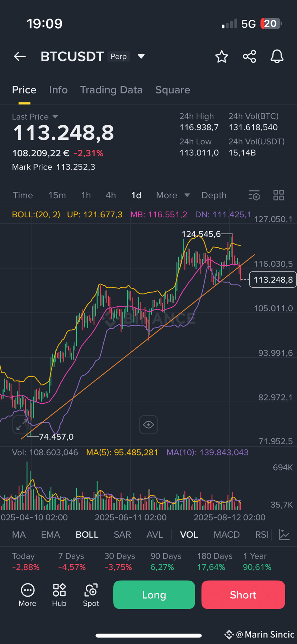Open price alert bell icon
This screenshot has width=297, height=644.
pos(277,56)
